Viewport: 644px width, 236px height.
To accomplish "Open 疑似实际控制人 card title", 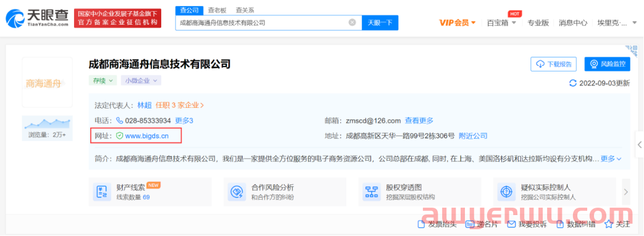I will (x=546, y=188).
